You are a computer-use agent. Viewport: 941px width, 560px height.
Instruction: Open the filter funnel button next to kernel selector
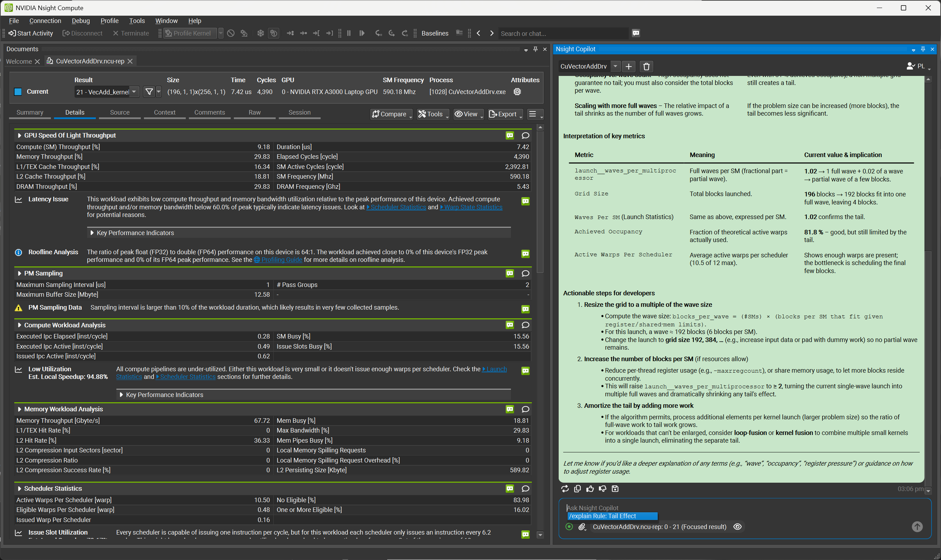point(149,92)
